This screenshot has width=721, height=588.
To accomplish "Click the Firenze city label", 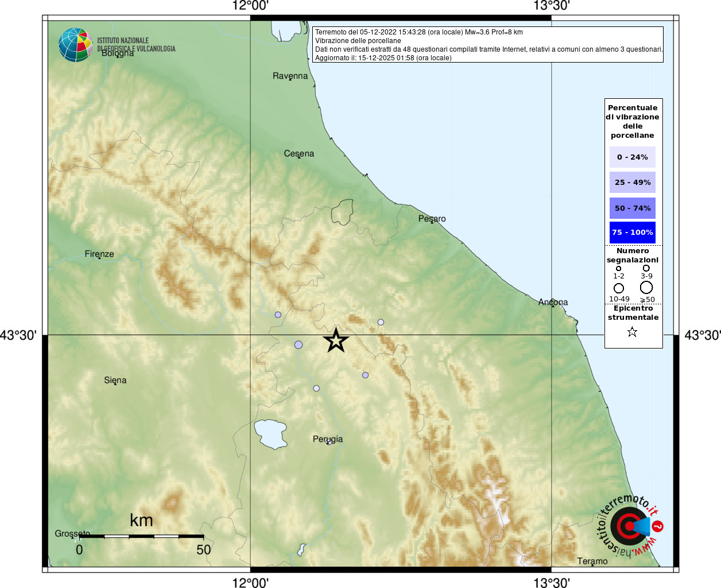I will tap(99, 254).
